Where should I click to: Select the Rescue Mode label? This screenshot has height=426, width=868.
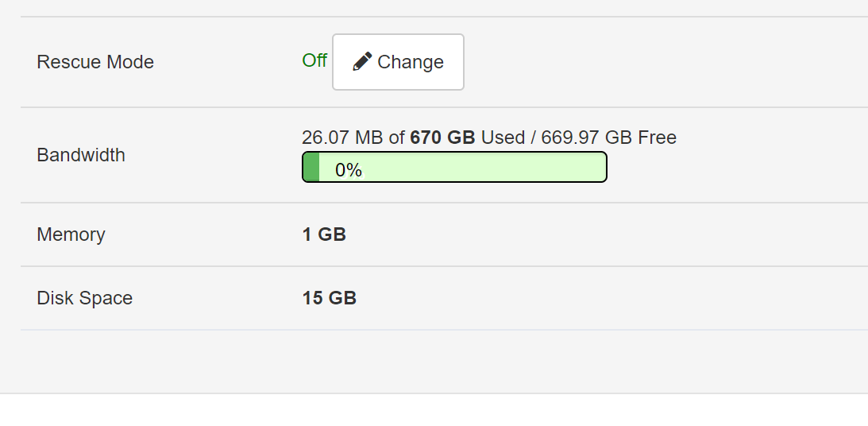tap(95, 62)
